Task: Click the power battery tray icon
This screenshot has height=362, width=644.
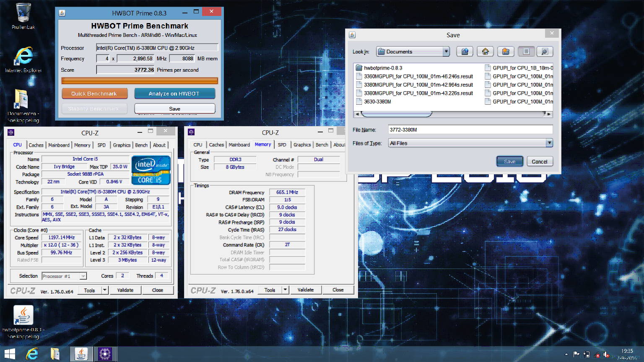Action: click(586, 354)
